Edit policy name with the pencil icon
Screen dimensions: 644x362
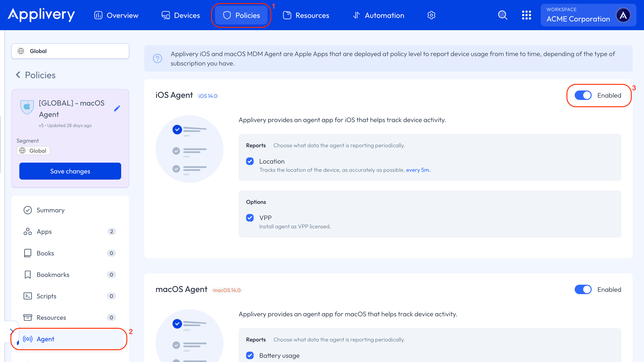pyautogui.click(x=117, y=108)
